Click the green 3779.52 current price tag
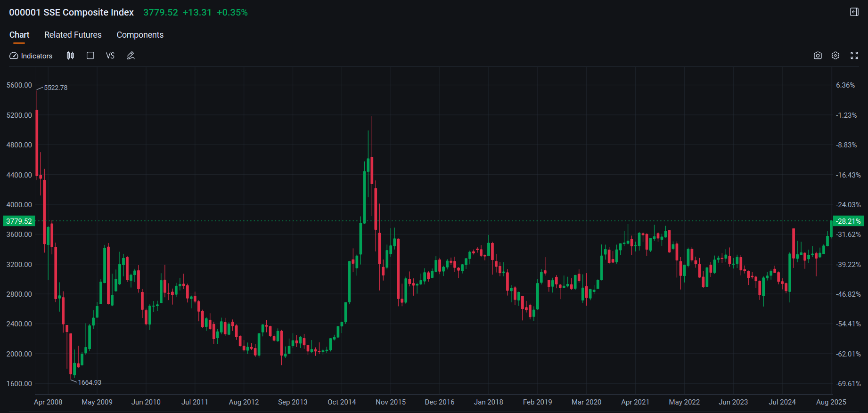868x413 pixels. (x=19, y=221)
